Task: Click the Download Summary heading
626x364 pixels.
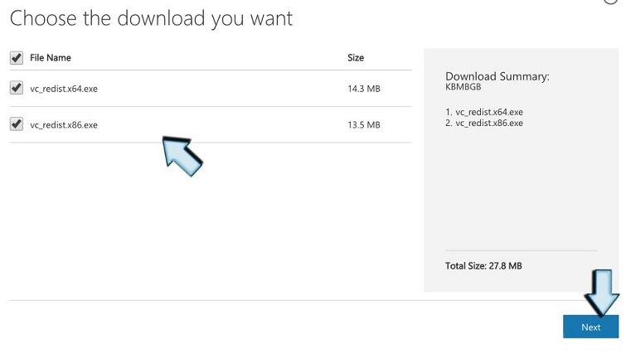Action: (497, 76)
